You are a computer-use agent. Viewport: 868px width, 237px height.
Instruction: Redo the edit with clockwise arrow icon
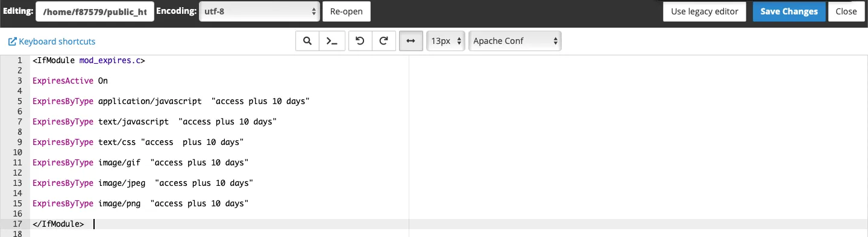[x=383, y=41]
